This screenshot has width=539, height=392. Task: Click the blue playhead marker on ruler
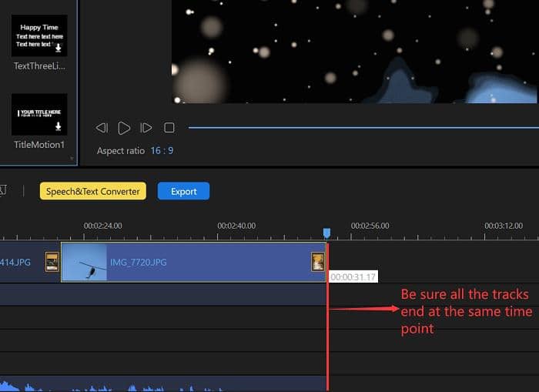[x=326, y=233]
